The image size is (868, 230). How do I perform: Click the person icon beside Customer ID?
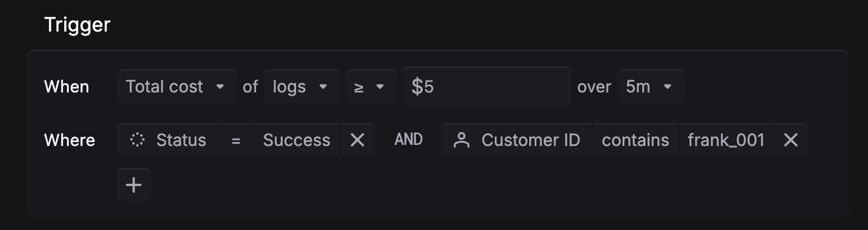tap(462, 140)
